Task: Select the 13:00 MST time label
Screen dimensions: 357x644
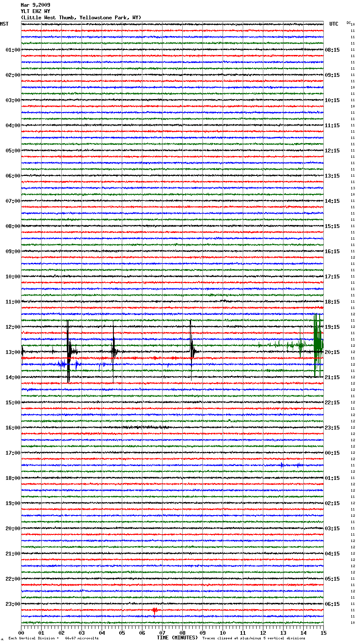Action: tap(13, 352)
